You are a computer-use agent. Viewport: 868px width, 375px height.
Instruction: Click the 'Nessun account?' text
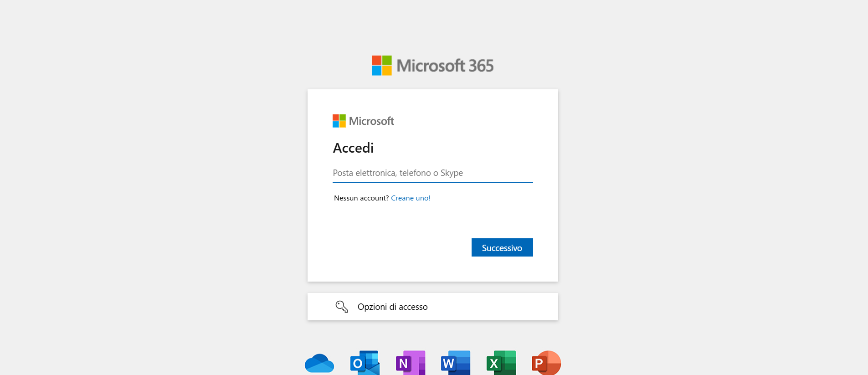pos(361,198)
